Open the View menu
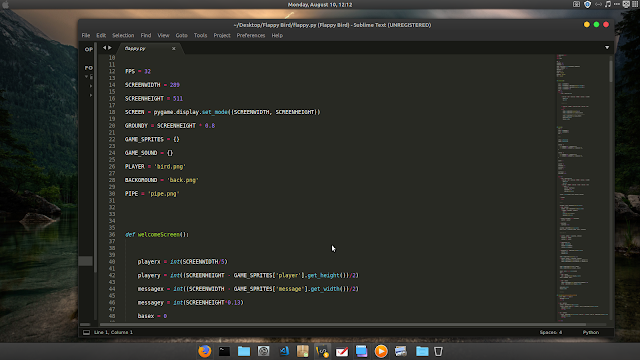 coord(163,36)
